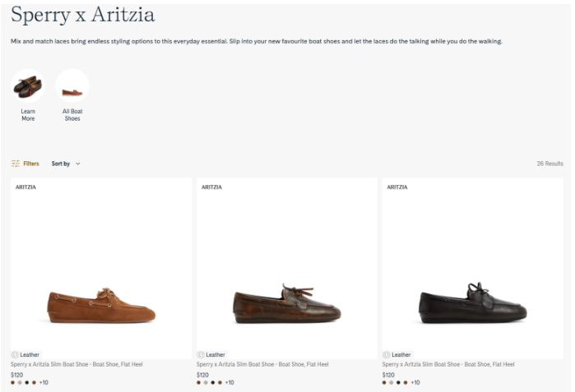Select fourth color swatch under tan suede shoe

(x=34, y=382)
